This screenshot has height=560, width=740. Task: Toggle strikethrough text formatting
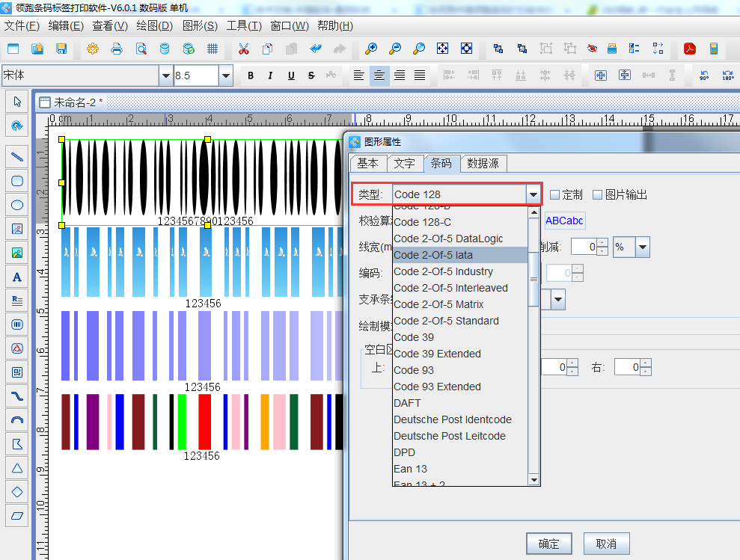click(311, 76)
